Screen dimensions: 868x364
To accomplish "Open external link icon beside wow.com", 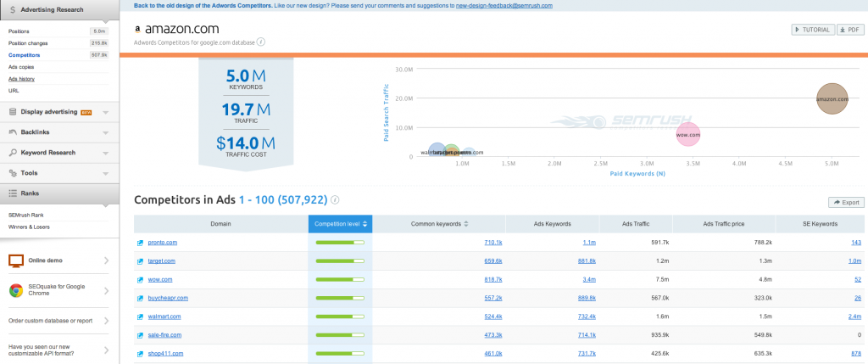I will coord(140,280).
